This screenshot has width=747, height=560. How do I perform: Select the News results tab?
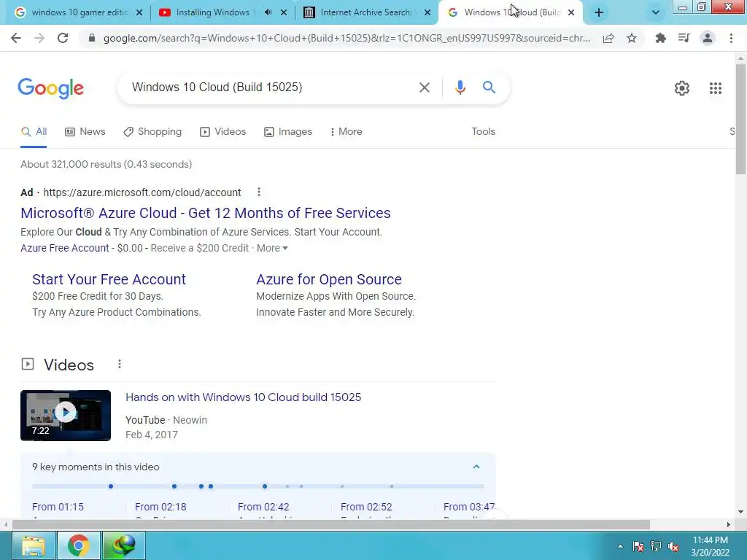[x=85, y=131]
